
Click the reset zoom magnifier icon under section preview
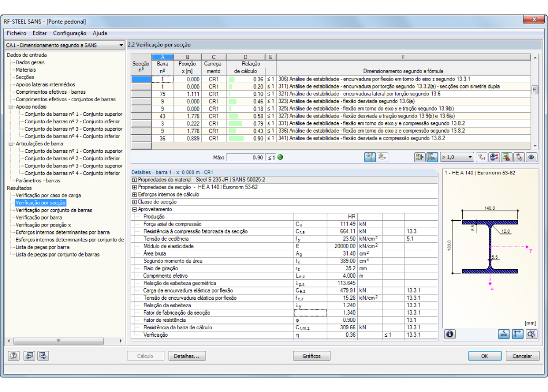coord(532,335)
